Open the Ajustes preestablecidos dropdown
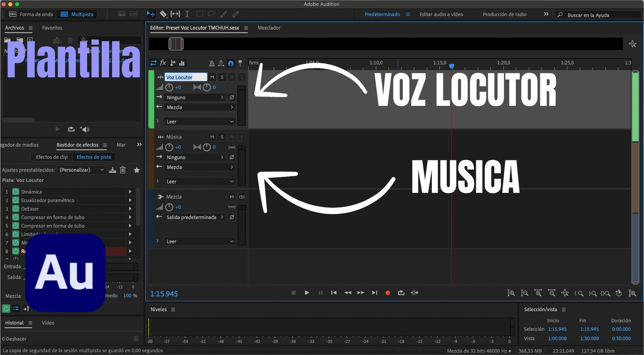Image resolution: width=644 pixels, height=355 pixels. click(81, 170)
